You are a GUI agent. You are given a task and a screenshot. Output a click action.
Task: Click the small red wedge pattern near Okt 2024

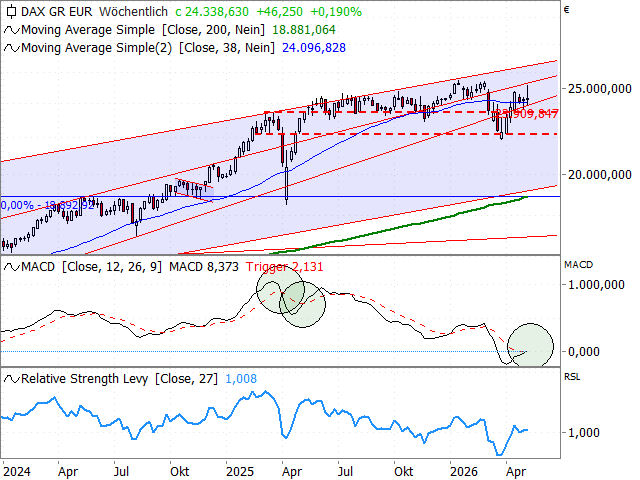tap(194, 189)
